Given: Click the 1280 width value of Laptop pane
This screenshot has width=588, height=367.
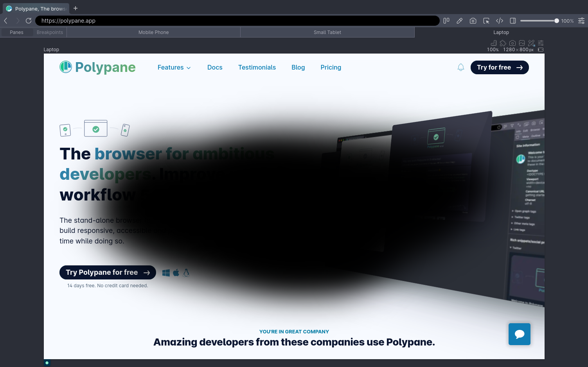Looking at the screenshot, I should coord(509,50).
